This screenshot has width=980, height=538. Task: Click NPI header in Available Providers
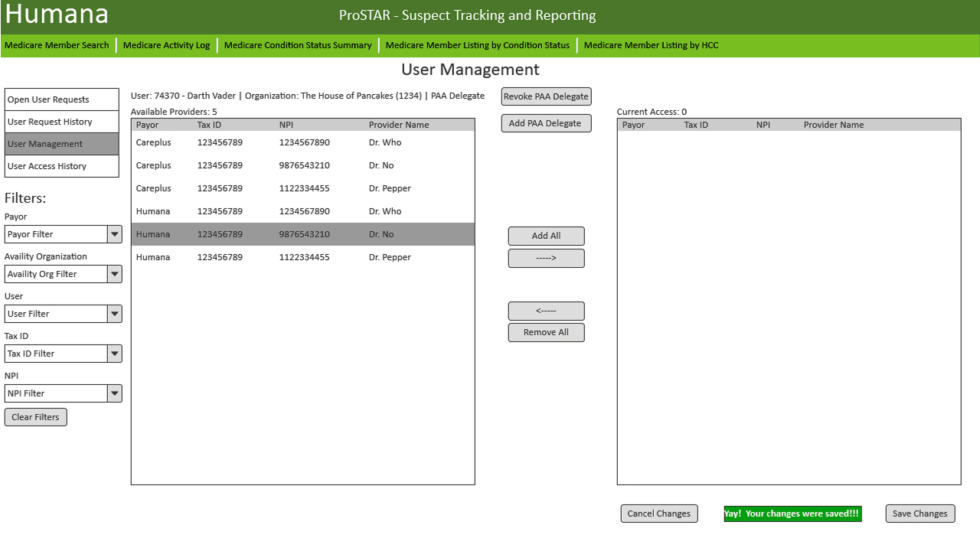(286, 125)
